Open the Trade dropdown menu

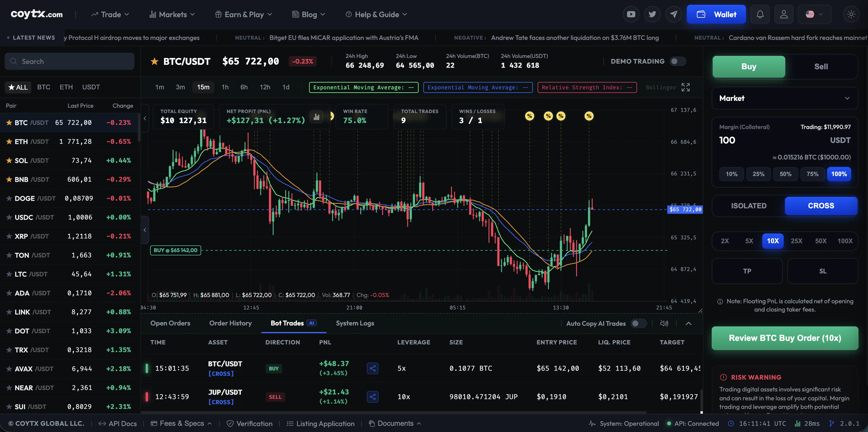(110, 14)
